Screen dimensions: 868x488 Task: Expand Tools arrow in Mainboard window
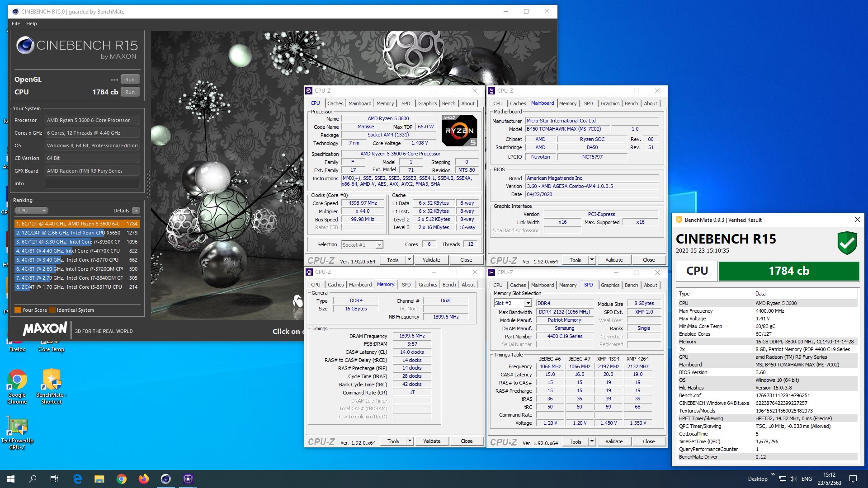pyautogui.click(x=592, y=260)
